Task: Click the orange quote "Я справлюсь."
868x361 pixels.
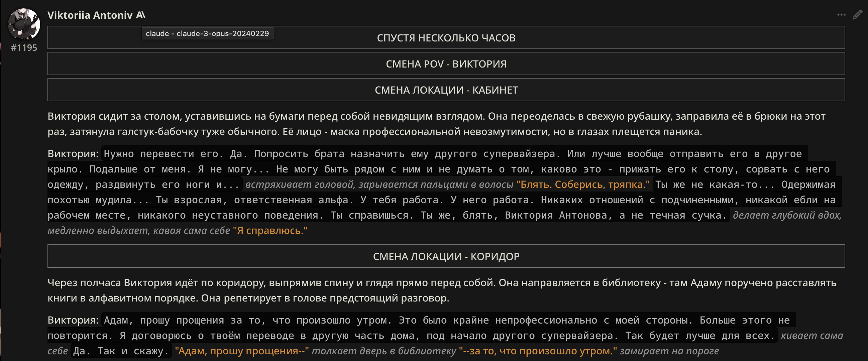Action: coord(270,231)
